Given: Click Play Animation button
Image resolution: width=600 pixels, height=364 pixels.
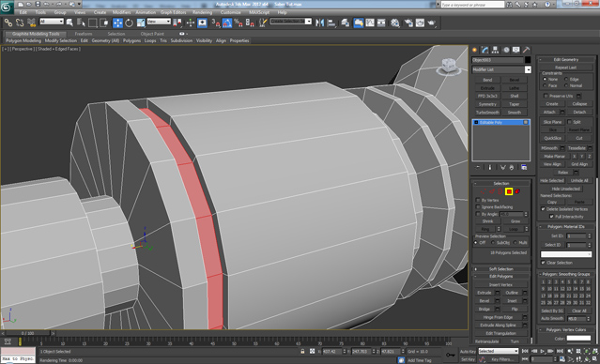Looking at the screenshot, I should (x=543, y=351).
